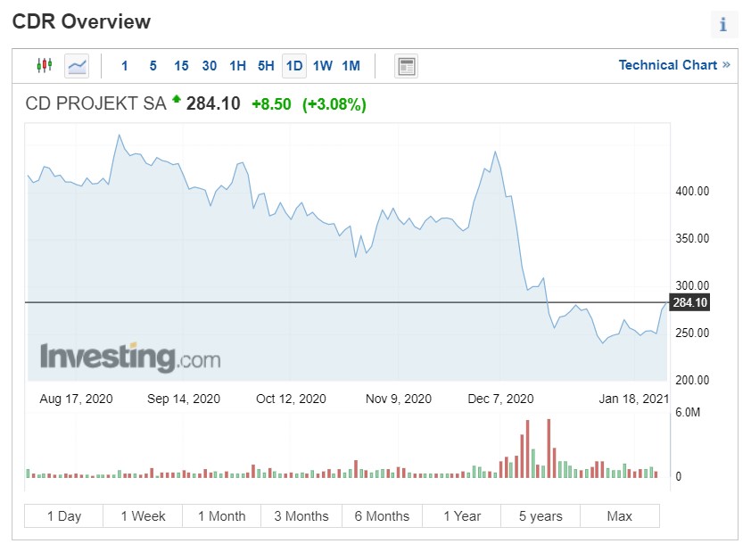Image resolution: width=751 pixels, height=560 pixels.
Task: Click the 350.00 price axis label
Action: (x=692, y=238)
